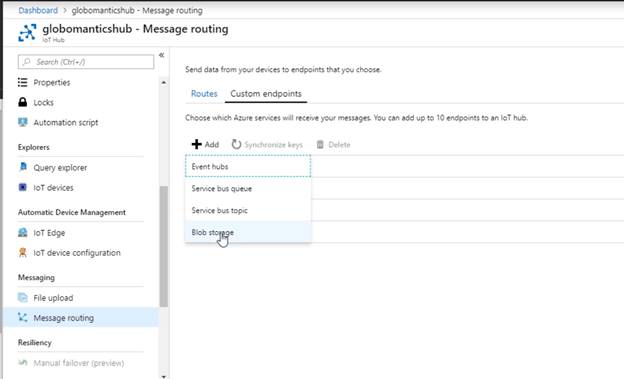
Task: Select the Custom endpoints tab
Action: 266,94
